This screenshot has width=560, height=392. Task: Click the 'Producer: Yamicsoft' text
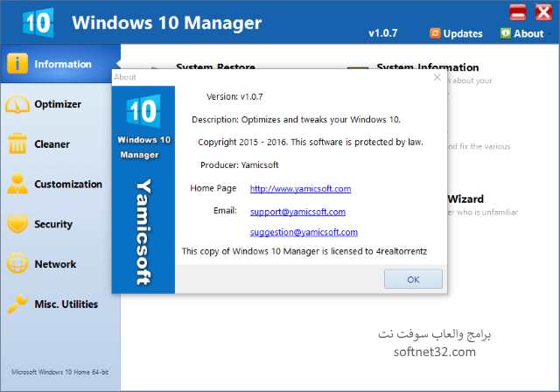[239, 165]
